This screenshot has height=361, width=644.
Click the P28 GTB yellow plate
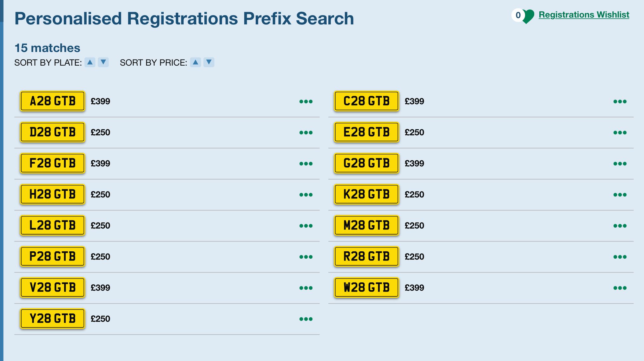pos(53,256)
